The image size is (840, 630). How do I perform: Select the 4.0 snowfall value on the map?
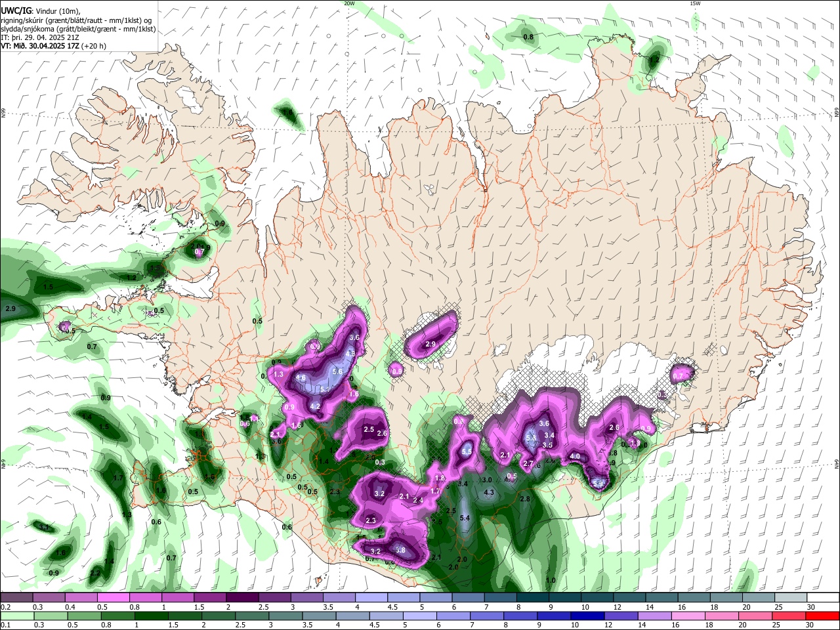[575, 457]
